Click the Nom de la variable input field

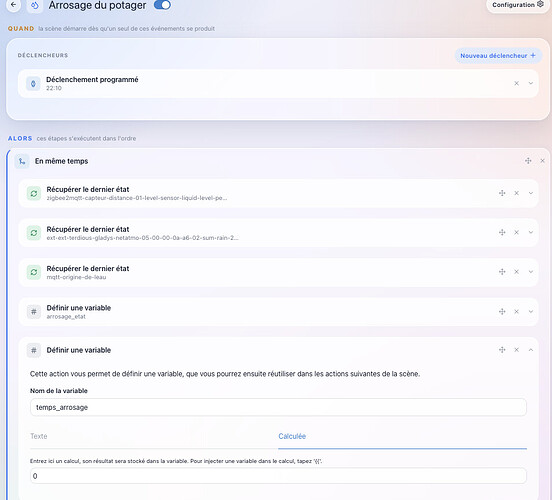[x=278, y=407]
